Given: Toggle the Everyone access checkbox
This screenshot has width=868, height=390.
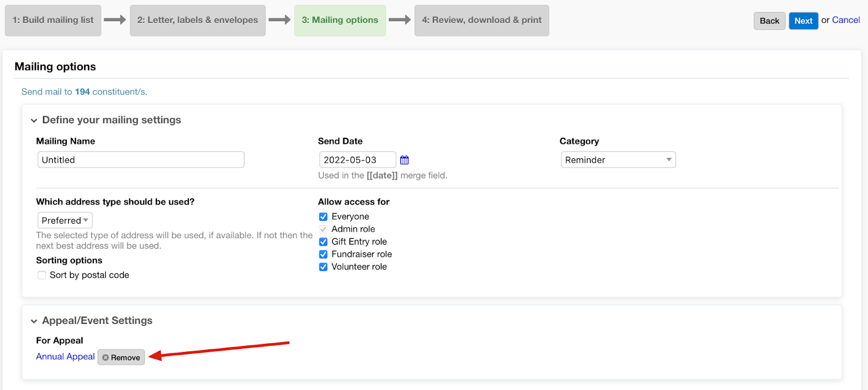Looking at the screenshot, I should click(x=323, y=216).
